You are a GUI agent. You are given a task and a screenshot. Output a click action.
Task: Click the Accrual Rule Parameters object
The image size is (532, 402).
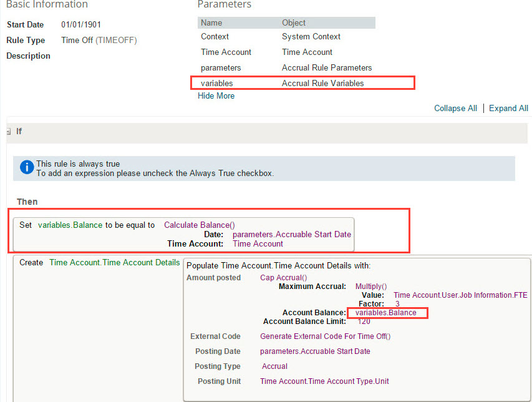[327, 67]
